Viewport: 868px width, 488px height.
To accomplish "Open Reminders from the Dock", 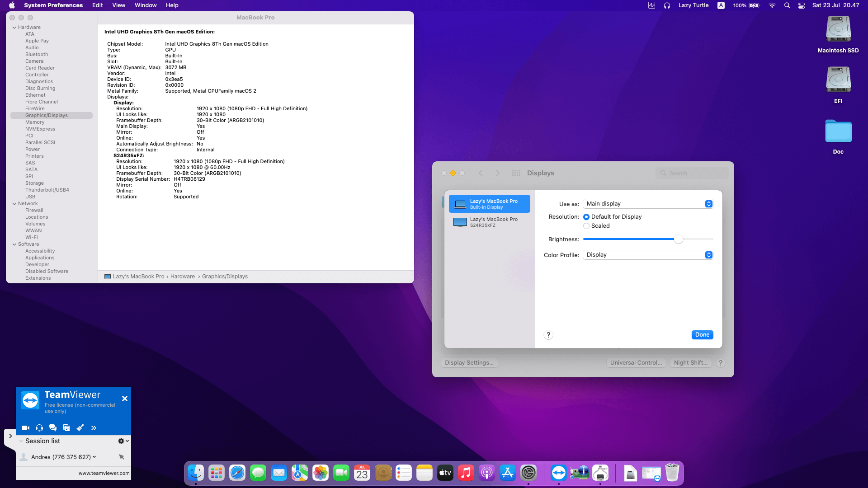I will (404, 473).
